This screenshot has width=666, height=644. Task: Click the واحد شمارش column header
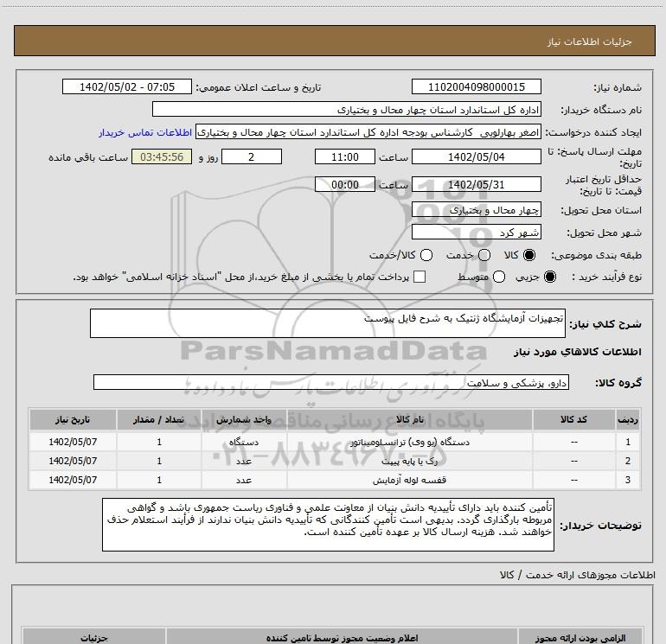coord(244,419)
